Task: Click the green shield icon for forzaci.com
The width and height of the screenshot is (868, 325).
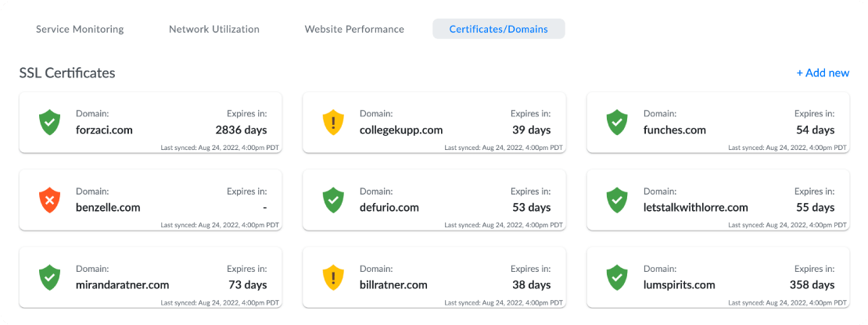Action: coord(49,123)
